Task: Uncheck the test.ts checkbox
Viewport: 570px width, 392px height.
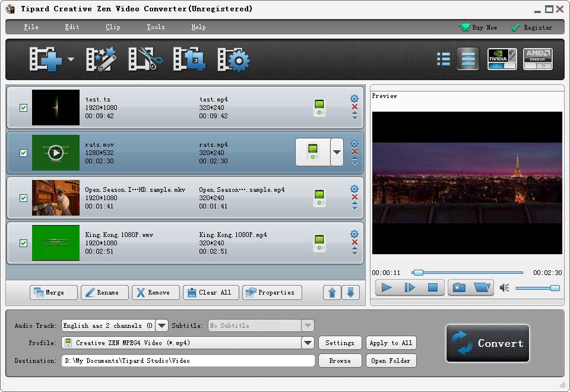Action: [x=23, y=108]
